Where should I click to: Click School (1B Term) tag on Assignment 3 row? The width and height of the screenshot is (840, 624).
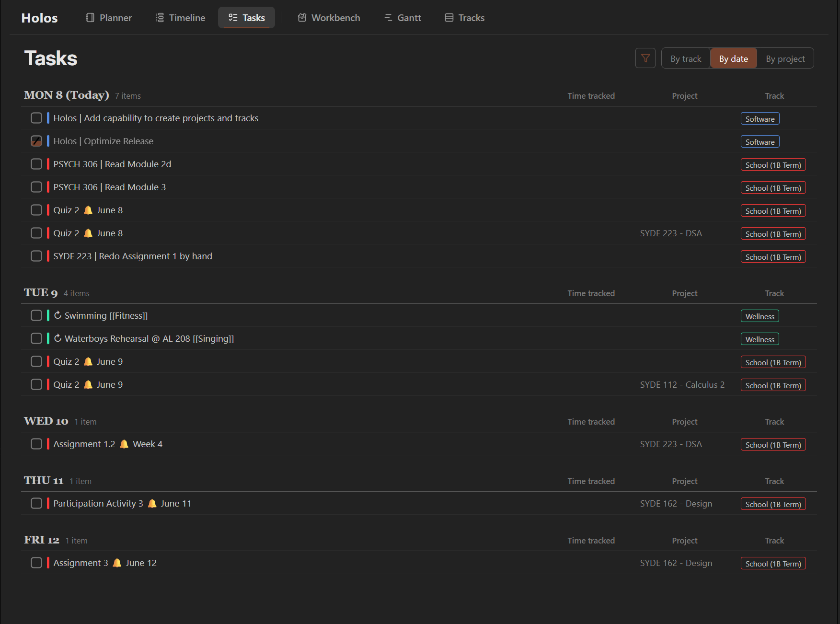pyautogui.click(x=773, y=563)
